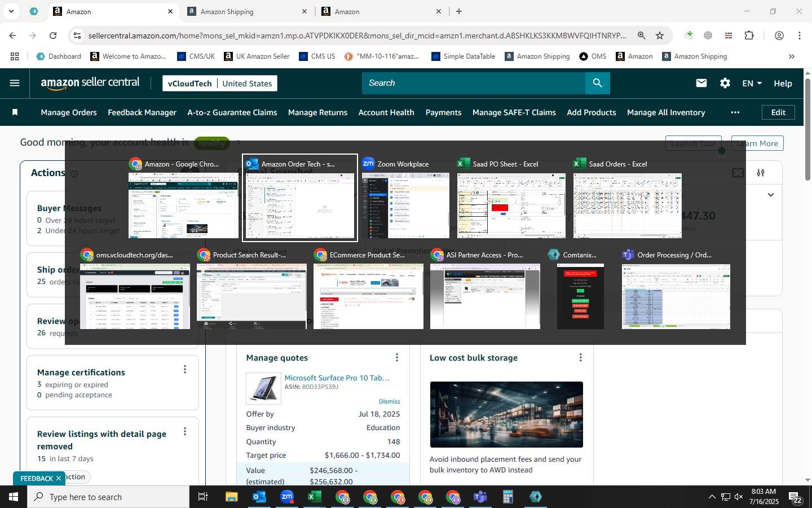The width and height of the screenshot is (812, 508).
Task: Dismiss the Surface Pro quote
Action: tap(389, 401)
